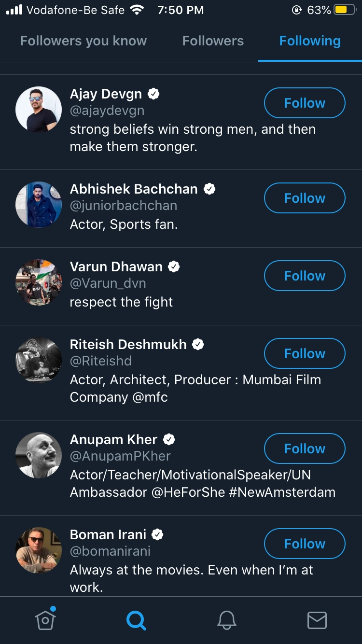Open Boman Irani's profile photo
Viewport: 362px width, 644px height.
point(39,550)
